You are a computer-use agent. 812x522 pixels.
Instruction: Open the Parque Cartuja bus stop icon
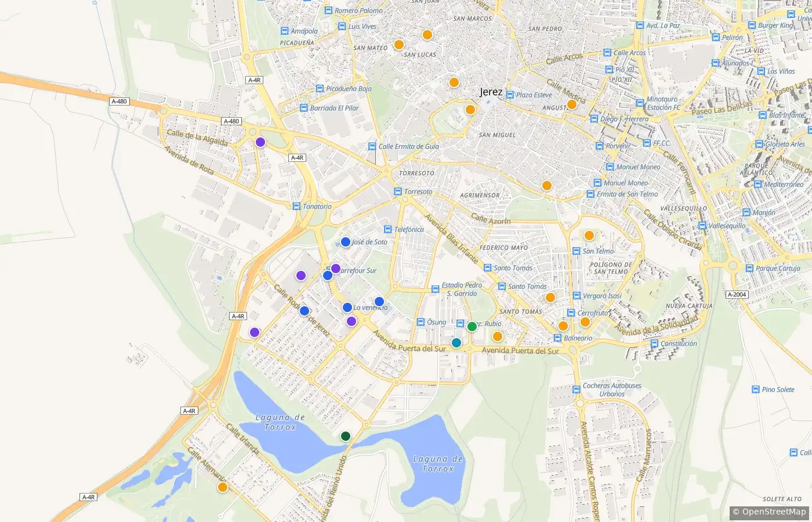[x=750, y=269]
